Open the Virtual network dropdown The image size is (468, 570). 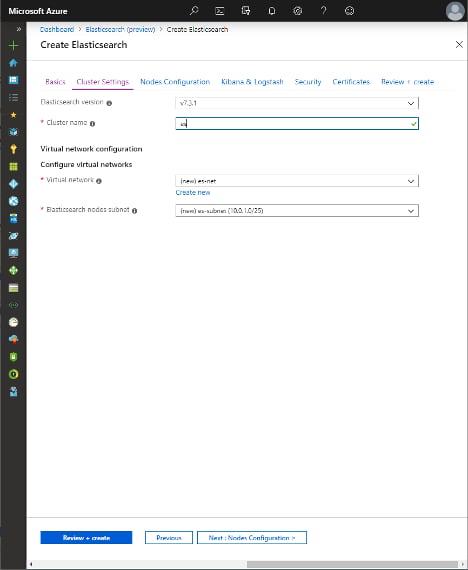click(297, 181)
